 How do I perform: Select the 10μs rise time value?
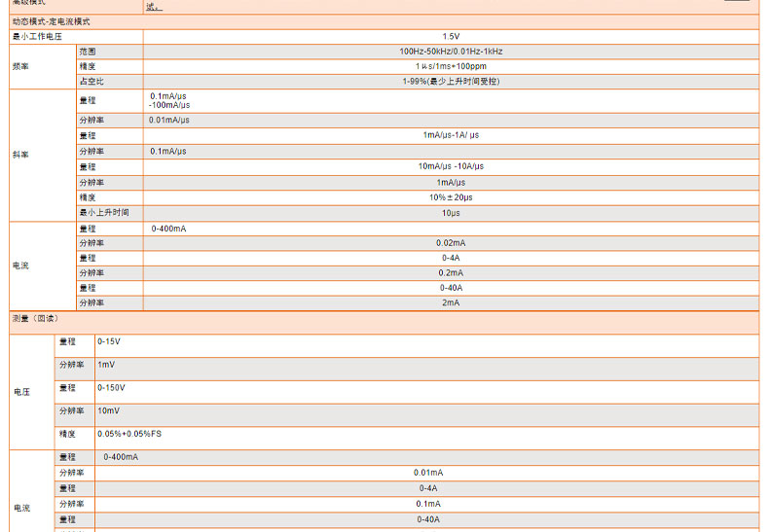(x=451, y=212)
